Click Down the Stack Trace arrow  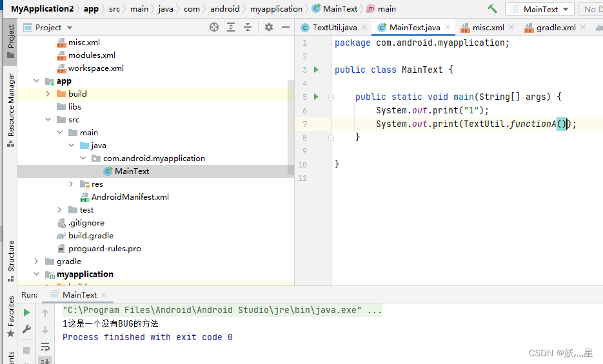45,329
